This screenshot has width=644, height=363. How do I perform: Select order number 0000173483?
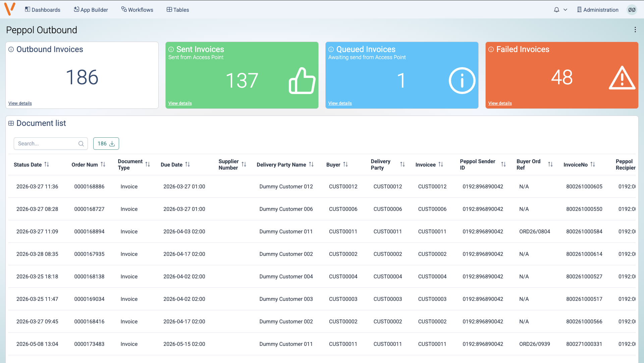(89, 344)
